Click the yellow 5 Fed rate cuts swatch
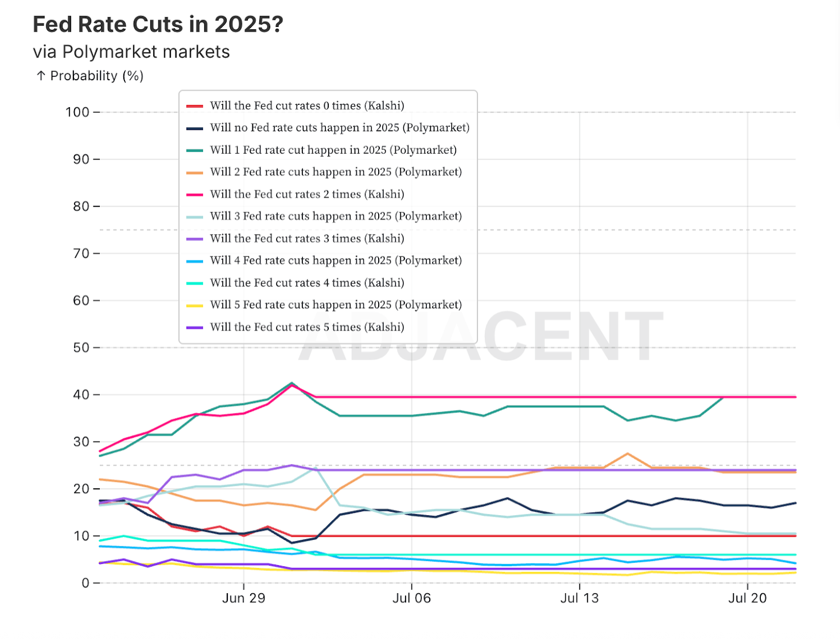Screen dimensions: 840x639 195,305
